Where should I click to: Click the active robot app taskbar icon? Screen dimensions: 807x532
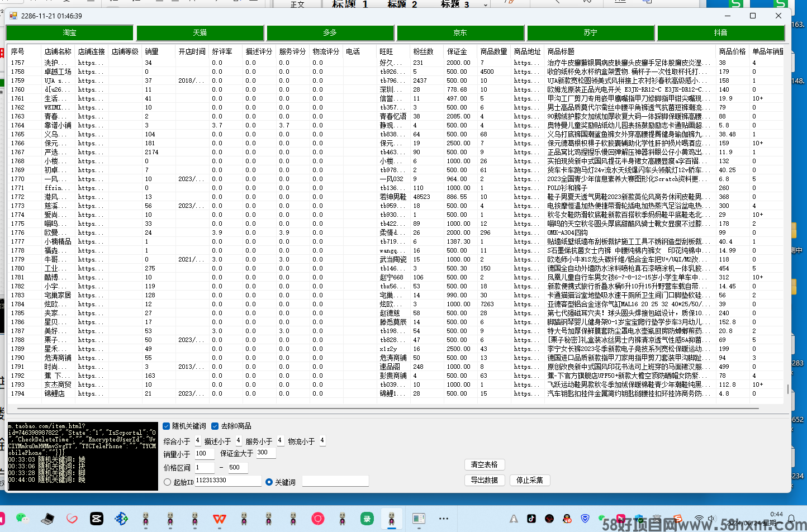392,519
